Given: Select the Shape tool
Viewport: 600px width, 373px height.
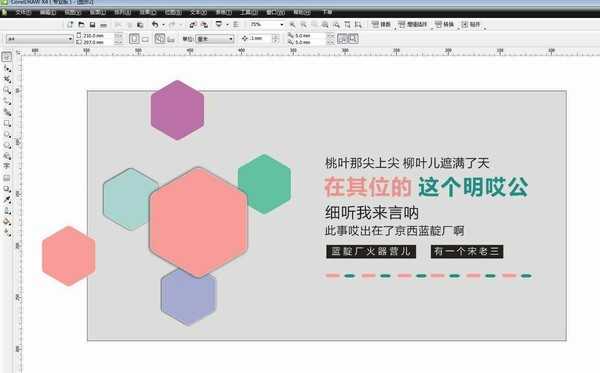Looking at the screenshot, I should [7, 68].
